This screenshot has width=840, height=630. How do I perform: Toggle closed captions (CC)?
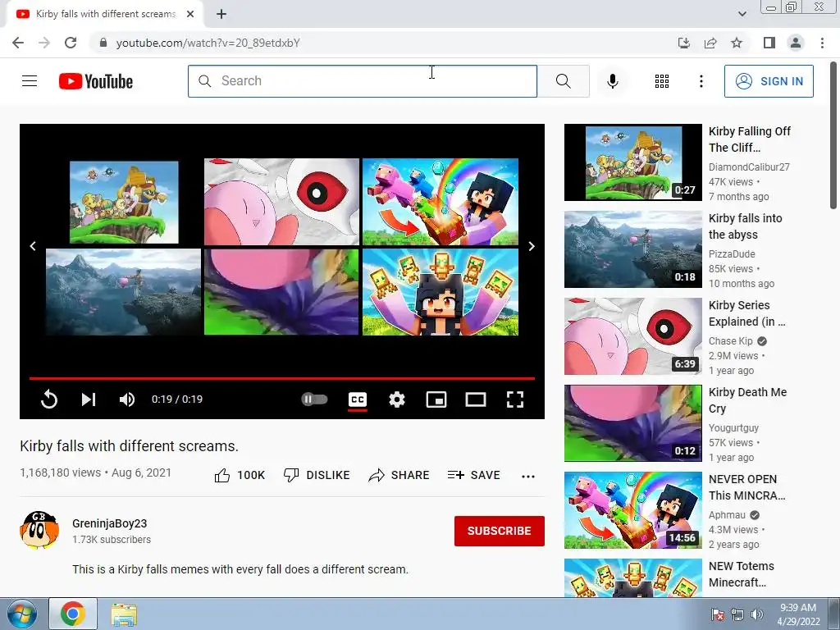coord(358,399)
